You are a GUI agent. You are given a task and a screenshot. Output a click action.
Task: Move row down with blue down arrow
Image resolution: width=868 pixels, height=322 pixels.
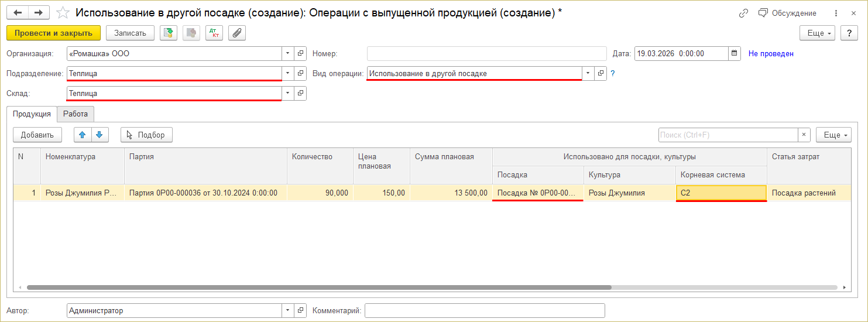pos(100,135)
